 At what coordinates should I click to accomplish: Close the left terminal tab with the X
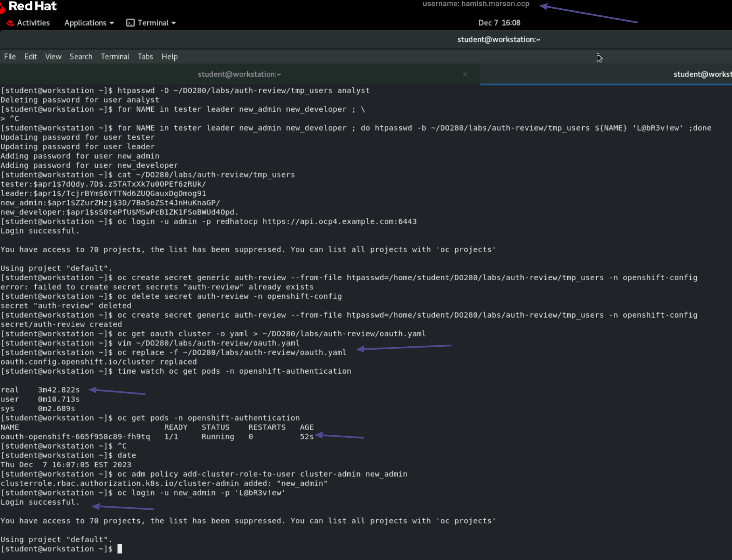(465, 74)
